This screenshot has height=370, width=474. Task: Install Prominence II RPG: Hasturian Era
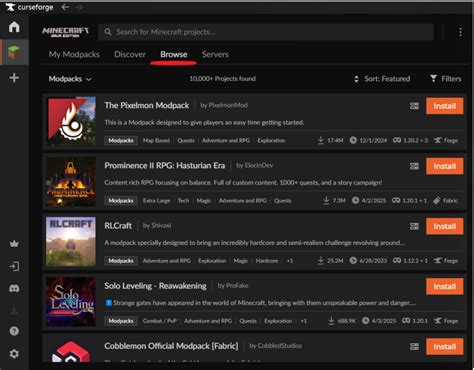[444, 166]
